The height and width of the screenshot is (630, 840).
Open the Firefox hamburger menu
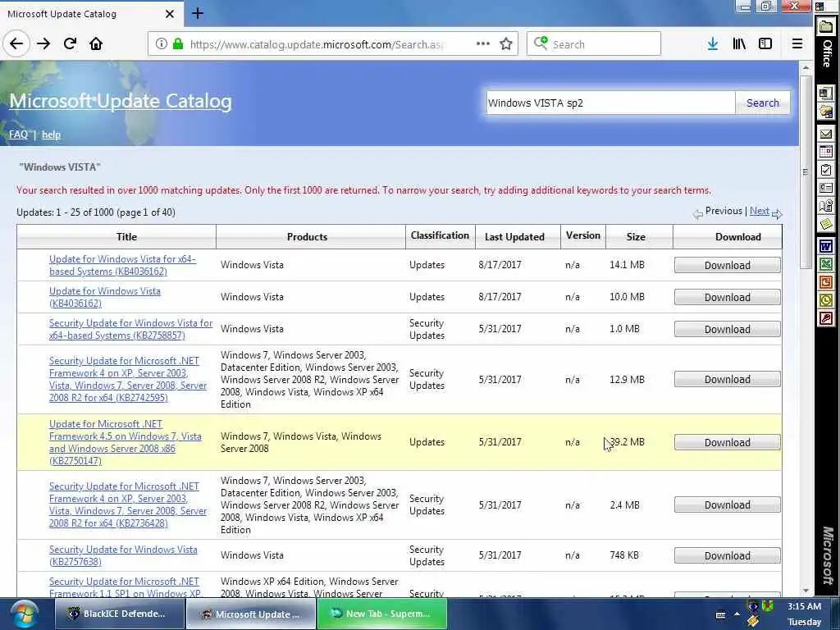797,44
